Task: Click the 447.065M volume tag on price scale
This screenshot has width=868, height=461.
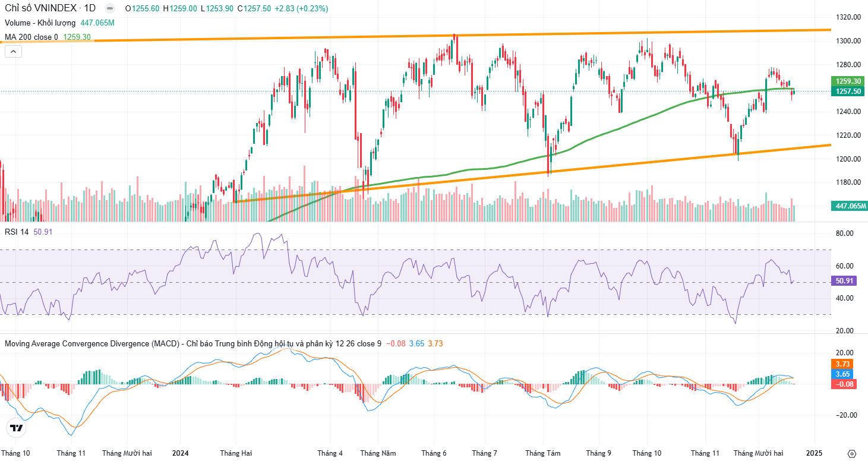Action: pos(849,206)
